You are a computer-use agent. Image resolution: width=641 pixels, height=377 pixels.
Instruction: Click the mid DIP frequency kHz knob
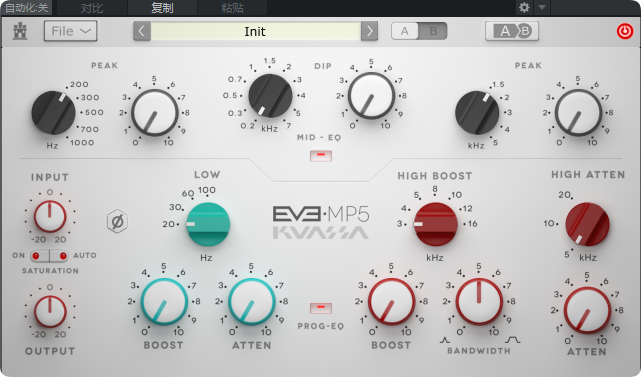[270, 96]
